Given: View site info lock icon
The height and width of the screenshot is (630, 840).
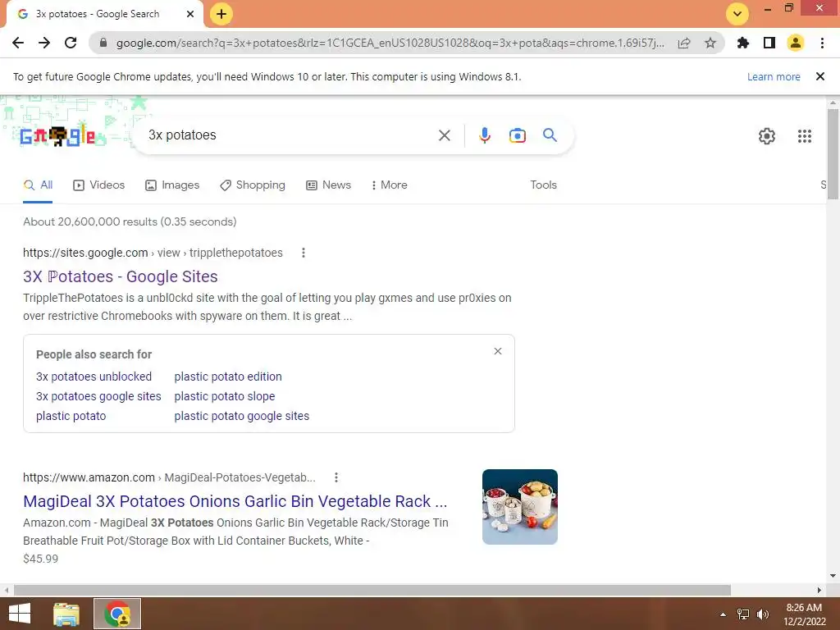Looking at the screenshot, I should pos(103,43).
